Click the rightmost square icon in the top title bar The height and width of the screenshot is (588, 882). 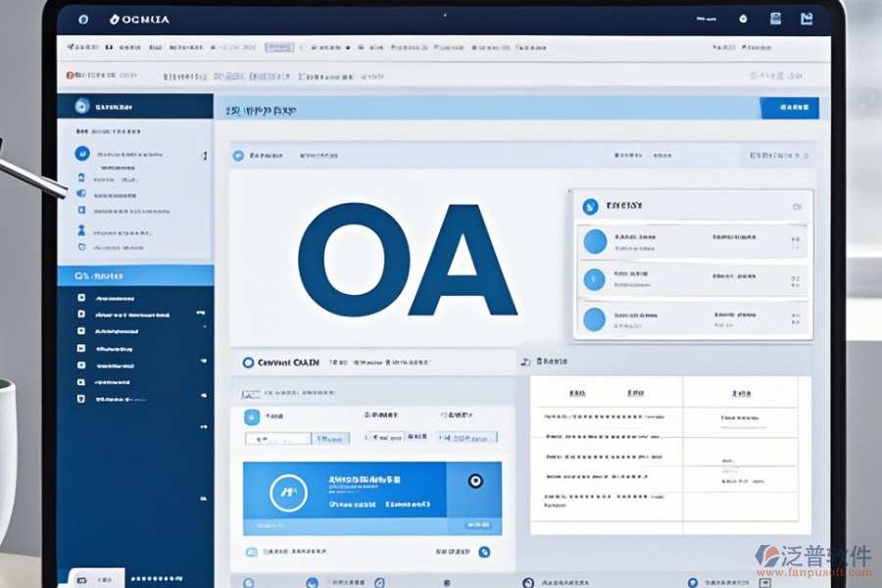(807, 18)
